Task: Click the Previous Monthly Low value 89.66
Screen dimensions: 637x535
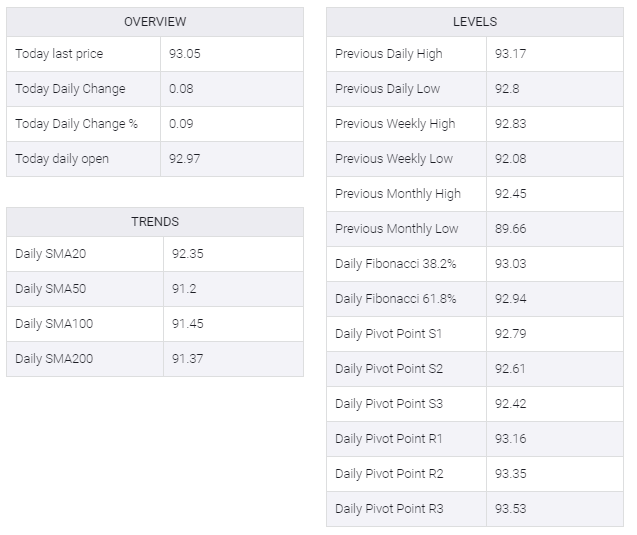Action: tap(511, 229)
